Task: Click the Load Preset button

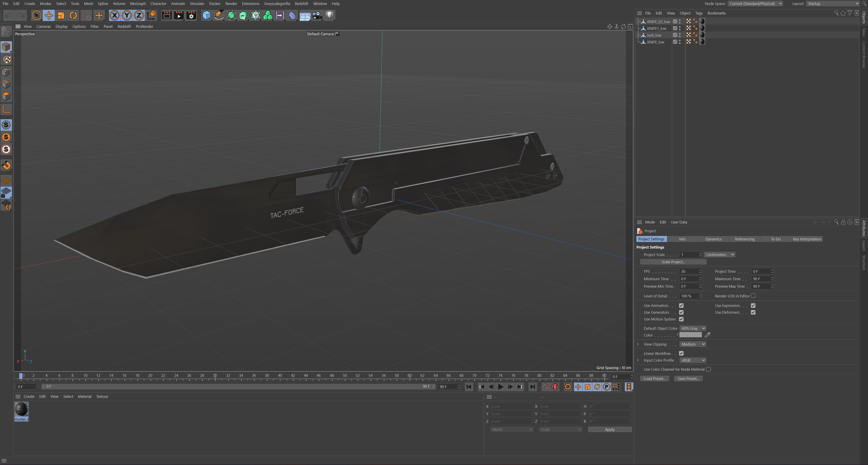Action: (654, 379)
